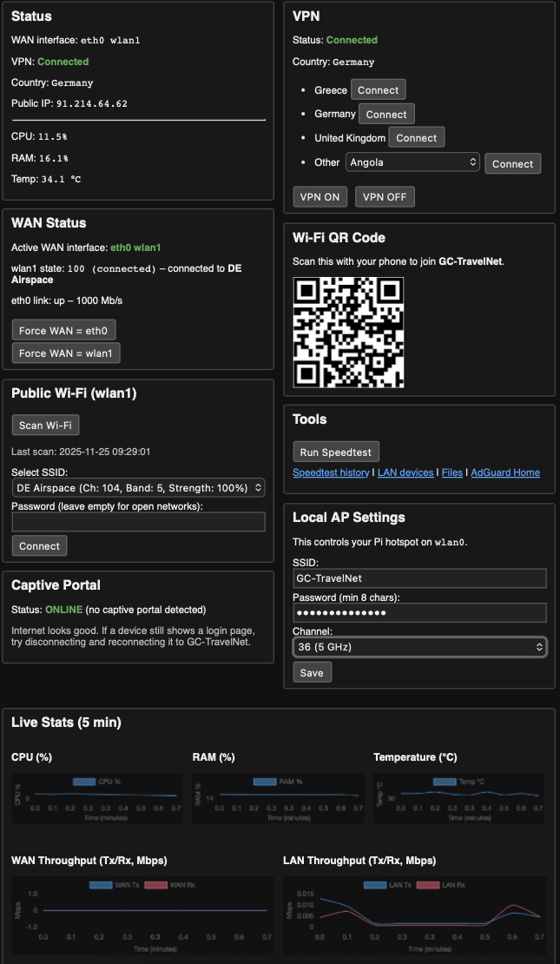Force WAN to wlan1
Screen dimensions: 560x964
pyautogui.click(x=67, y=353)
